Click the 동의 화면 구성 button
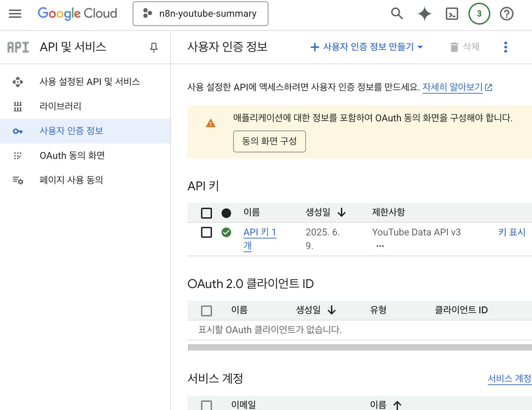 (269, 141)
